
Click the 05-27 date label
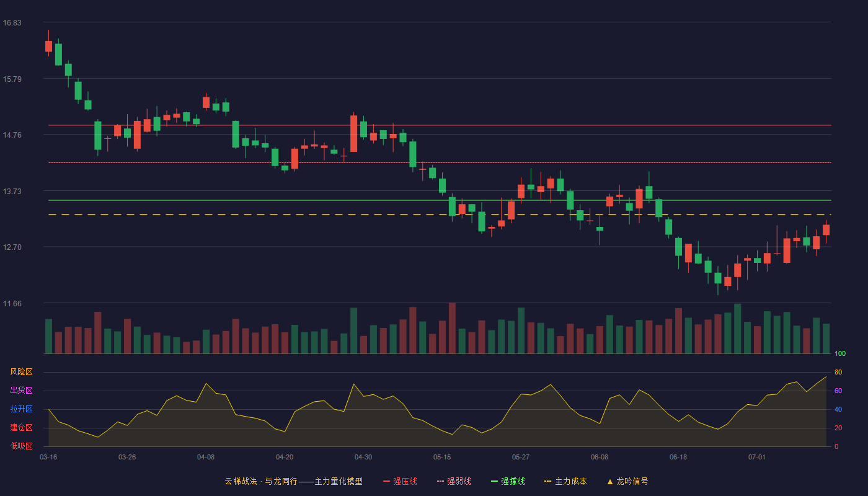pyautogui.click(x=521, y=457)
